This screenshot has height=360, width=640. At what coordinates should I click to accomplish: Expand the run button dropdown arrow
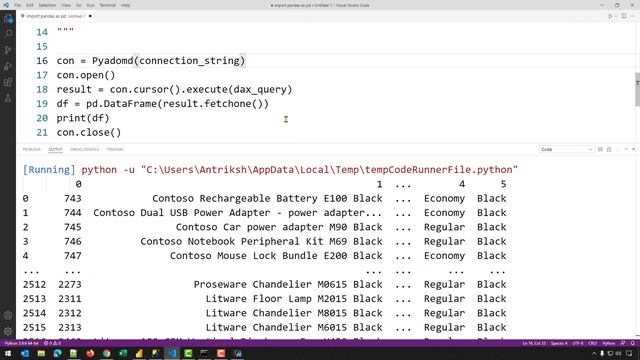pyautogui.click(x=616, y=16)
